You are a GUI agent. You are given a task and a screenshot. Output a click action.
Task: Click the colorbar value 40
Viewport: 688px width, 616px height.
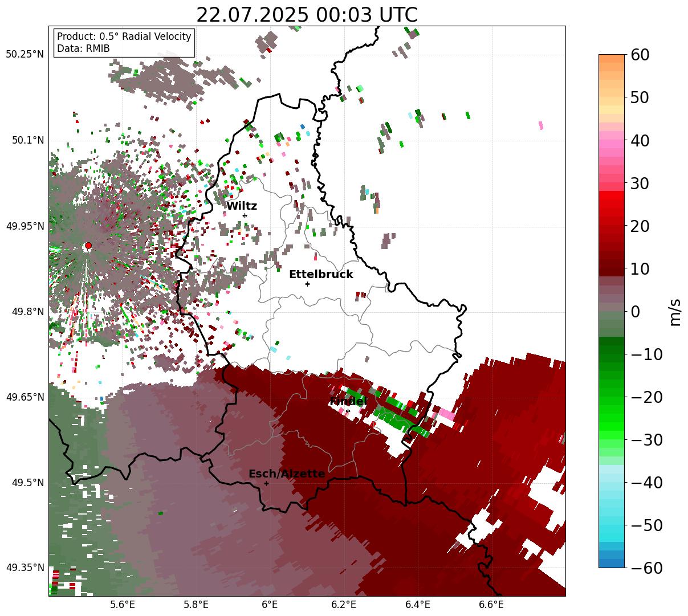coord(640,140)
